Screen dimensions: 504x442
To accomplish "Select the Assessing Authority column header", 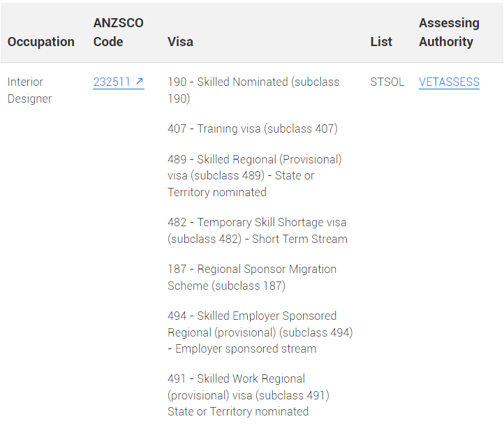I will pos(449,32).
